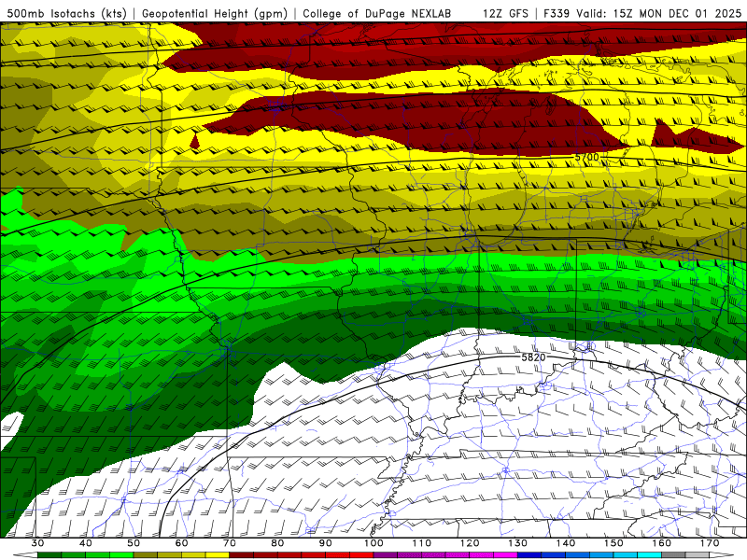Click the 60 value on the color scale
Screen dimensions: 747x560
click(x=181, y=543)
